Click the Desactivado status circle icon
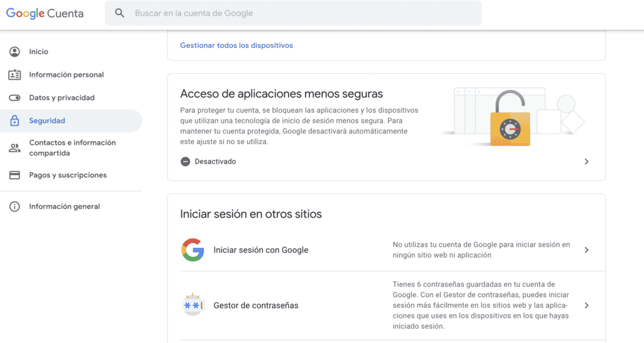 click(186, 162)
